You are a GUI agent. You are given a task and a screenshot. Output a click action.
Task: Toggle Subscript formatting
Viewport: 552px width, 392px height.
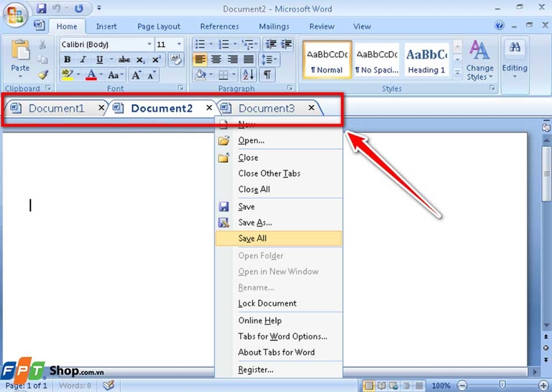click(x=141, y=59)
